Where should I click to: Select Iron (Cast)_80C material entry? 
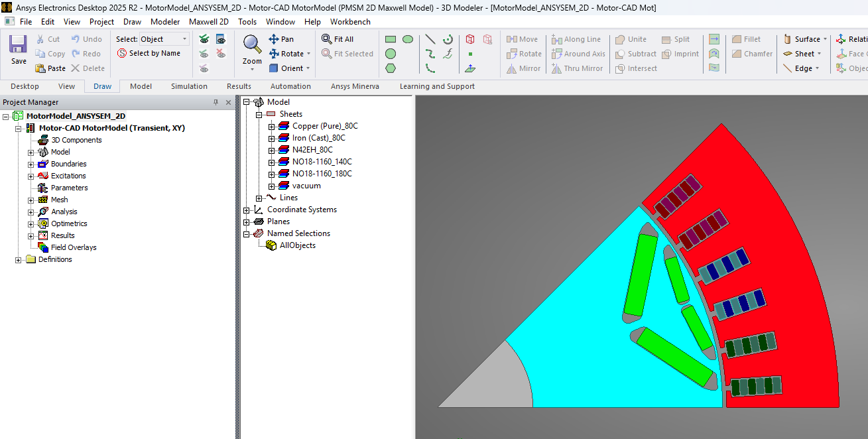coord(319,138)
